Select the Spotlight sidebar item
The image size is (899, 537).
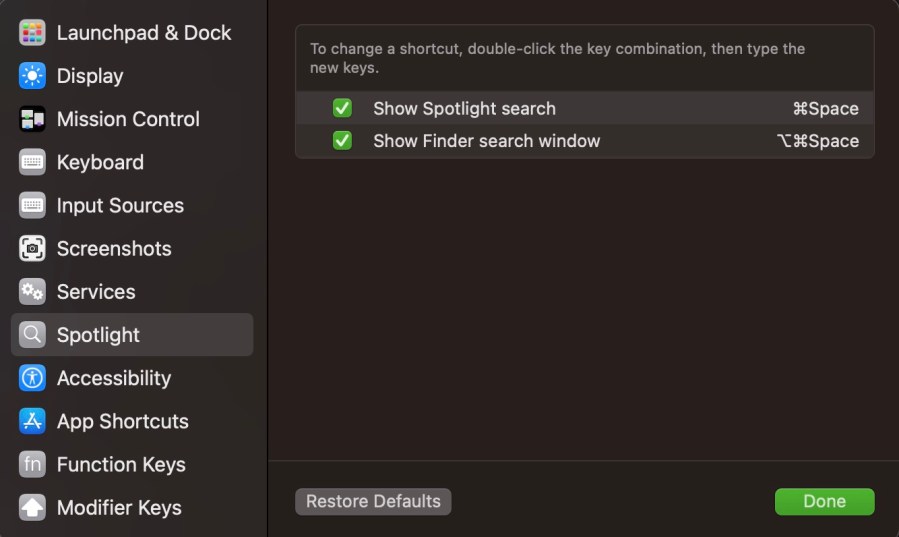pyautogui.click(x=98, y=335)
